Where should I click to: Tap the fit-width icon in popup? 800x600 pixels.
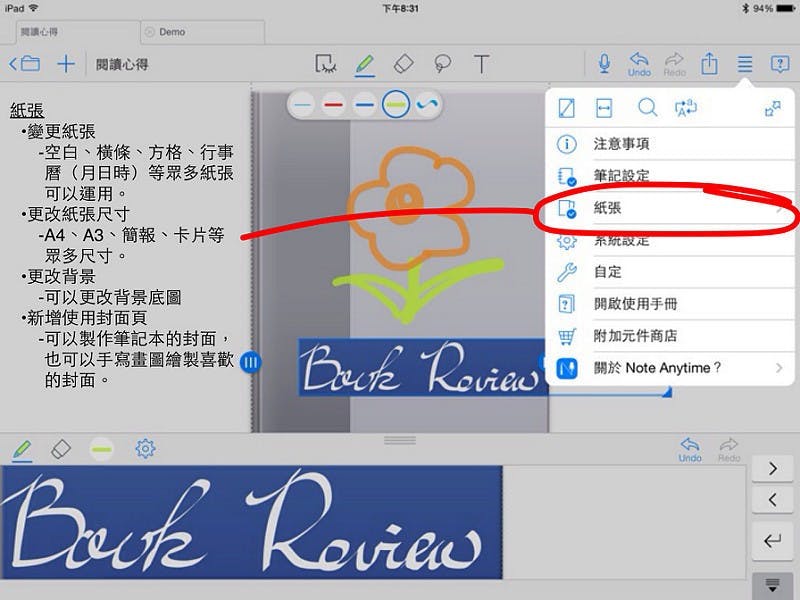pos(604,108)
